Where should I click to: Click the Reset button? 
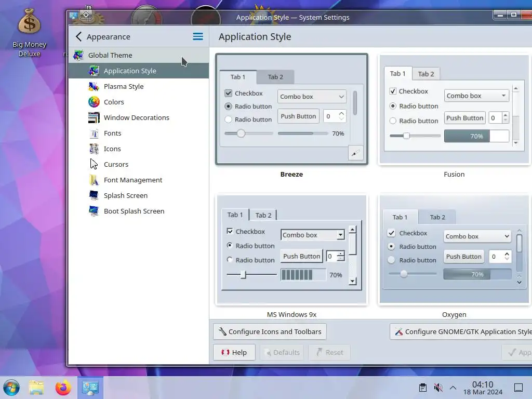pos(329,352)
